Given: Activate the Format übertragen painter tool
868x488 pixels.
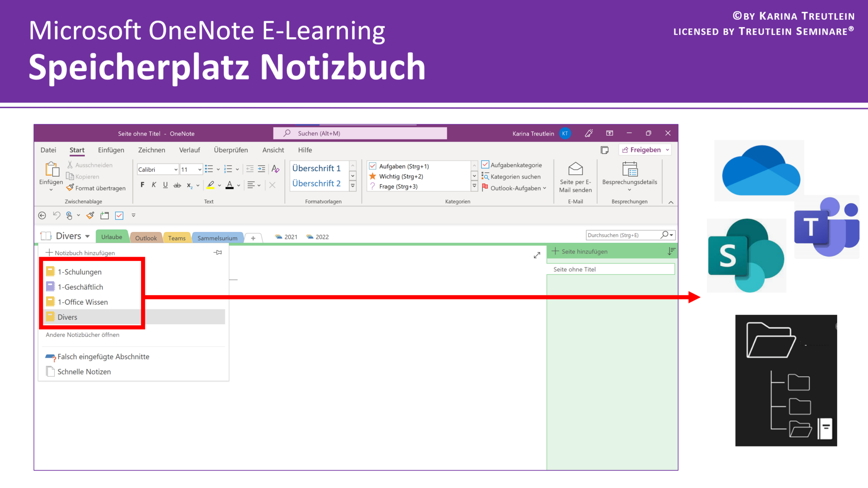Looking at the screenshot, I should [96, 188].
